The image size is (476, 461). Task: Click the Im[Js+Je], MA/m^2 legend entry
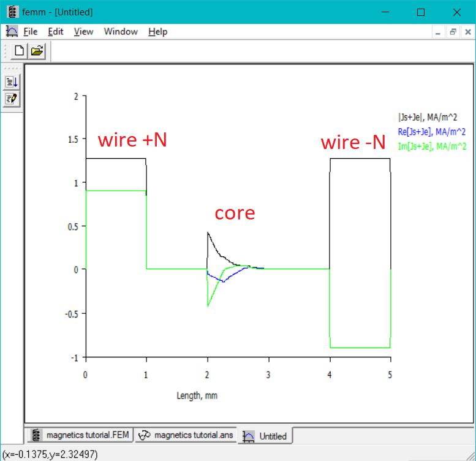pyautogui.click(x=433, y=147)
